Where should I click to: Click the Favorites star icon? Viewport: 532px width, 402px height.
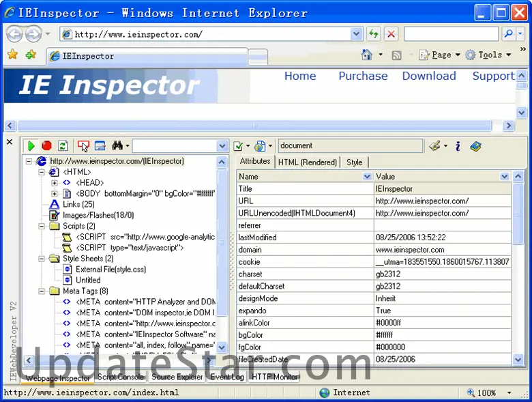(x=12, y=55)
